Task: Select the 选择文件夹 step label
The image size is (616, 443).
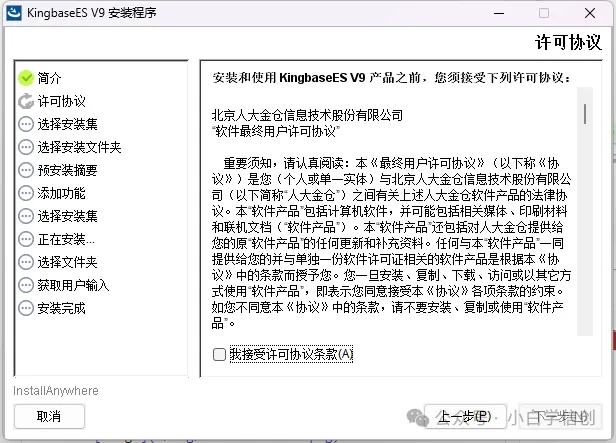Action: (x=68, y=262)
